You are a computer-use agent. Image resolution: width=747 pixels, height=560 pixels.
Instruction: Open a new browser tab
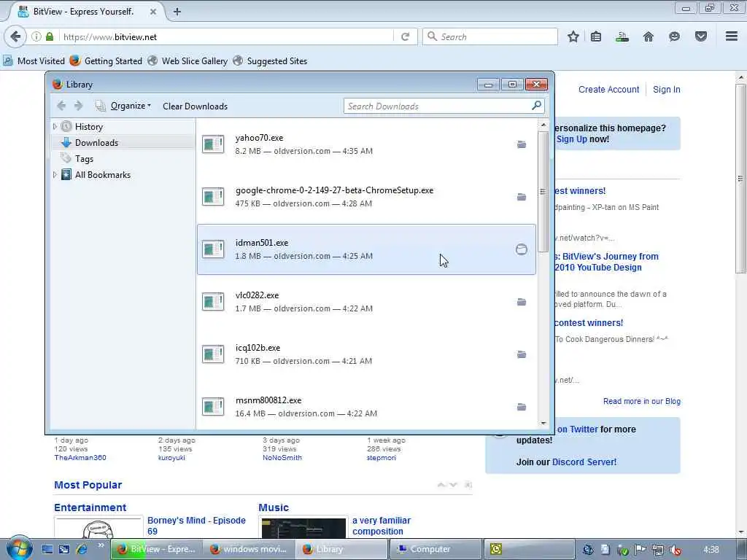coord(177,12)
